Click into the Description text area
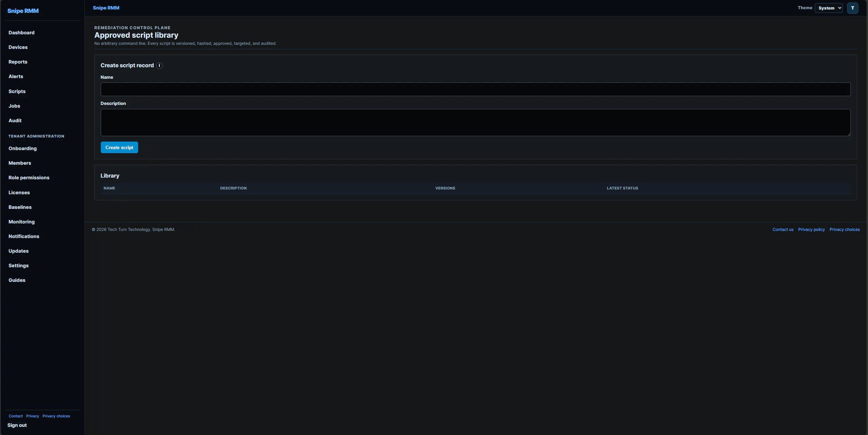 pyautogui.click(x=475, y=123)
